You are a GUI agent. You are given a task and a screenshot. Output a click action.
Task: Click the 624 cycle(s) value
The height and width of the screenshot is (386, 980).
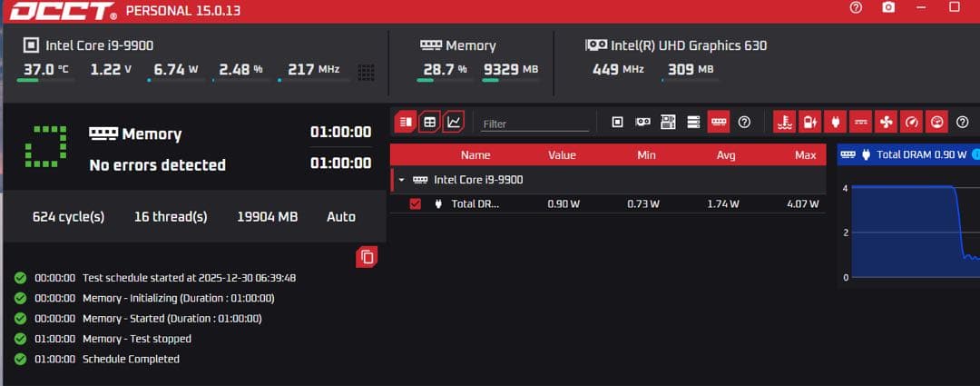pyautogui.click(x=68, y=217)
